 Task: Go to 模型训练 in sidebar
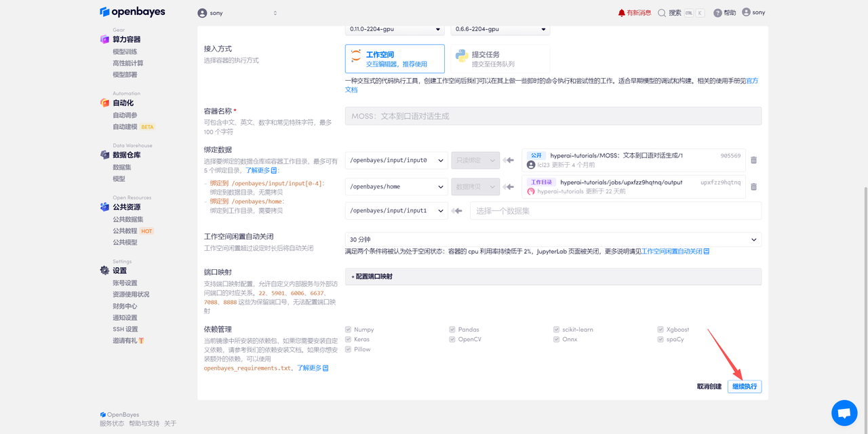(125, 52)
